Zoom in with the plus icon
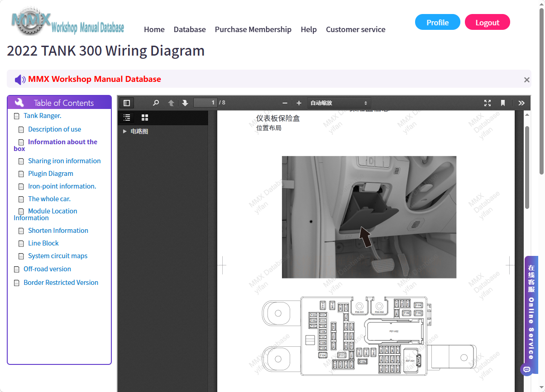Viewport: 545px width, 392px height. (x=299, y=103)
